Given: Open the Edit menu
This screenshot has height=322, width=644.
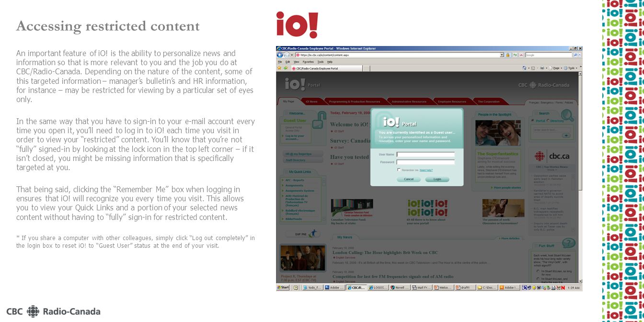Looking at the screenshot, I should pos(287,62).
